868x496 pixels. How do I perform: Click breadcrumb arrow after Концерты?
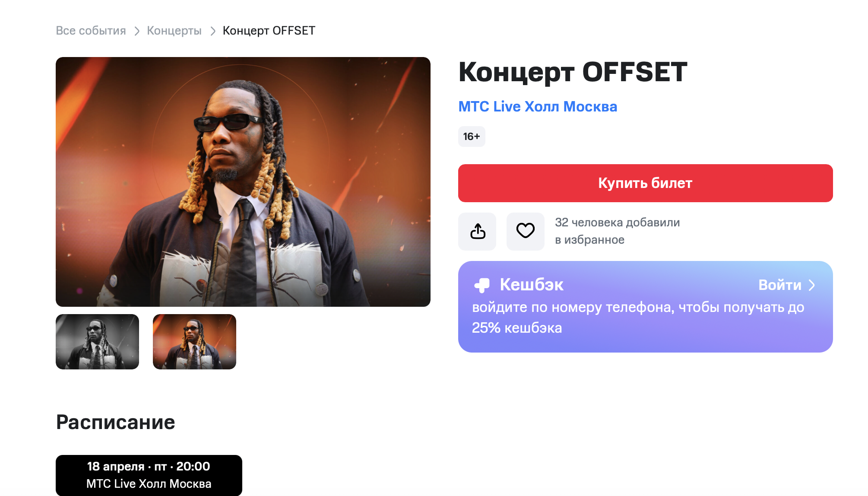tap(212, 31)
